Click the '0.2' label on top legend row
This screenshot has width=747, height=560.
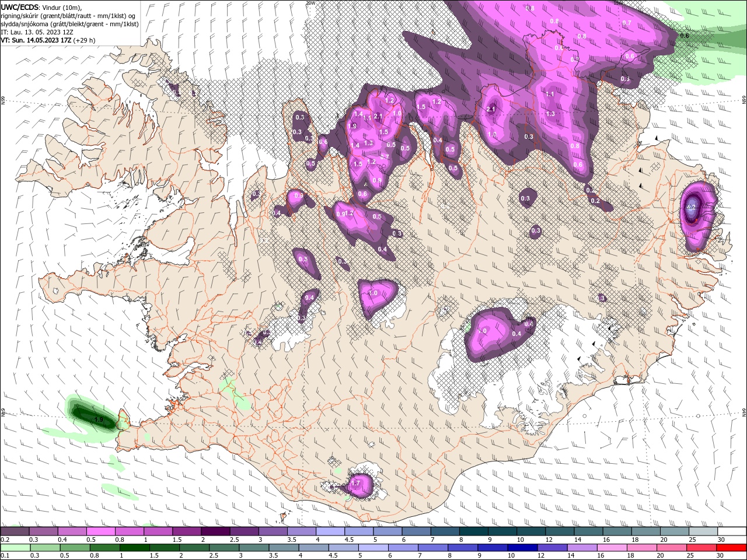click(4, 540)
